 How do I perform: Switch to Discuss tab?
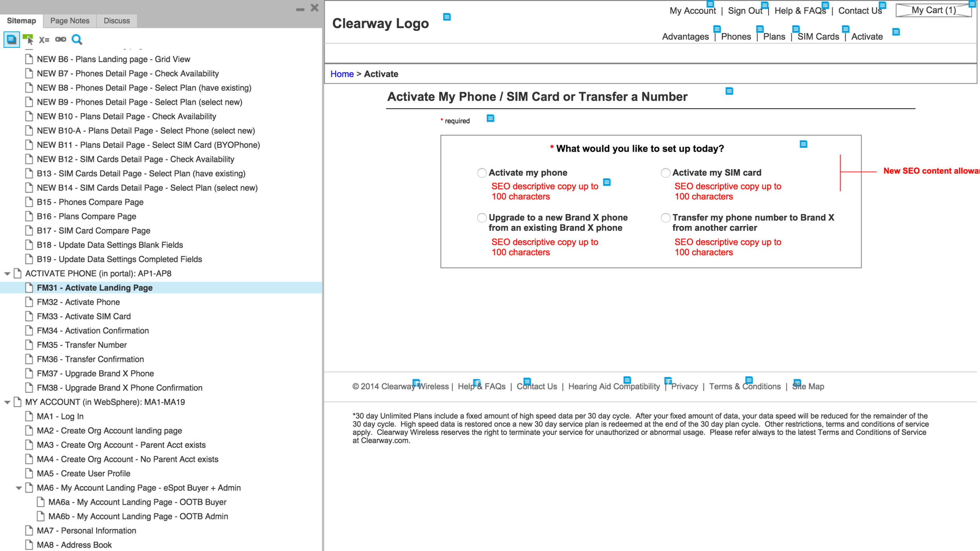[x=117, y=21]
